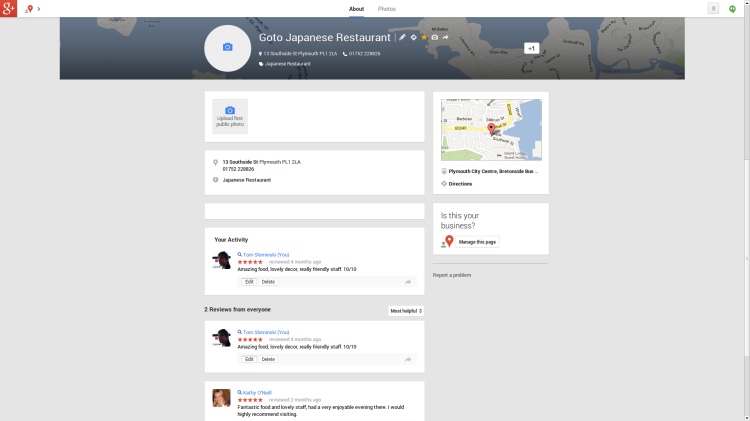This screenshot has width=750, height=421.
Task: Open the Report a problem link
Action: point(452,275)
